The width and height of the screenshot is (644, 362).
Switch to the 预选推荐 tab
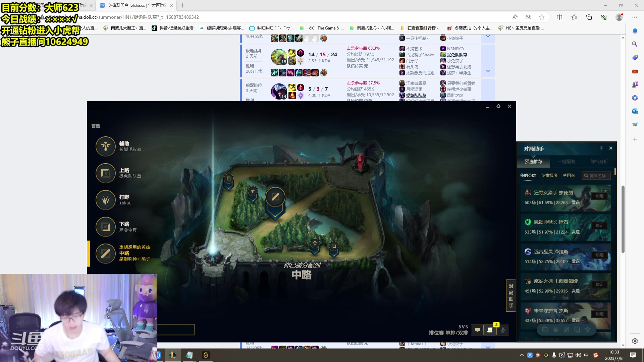[x=534, y=162]
